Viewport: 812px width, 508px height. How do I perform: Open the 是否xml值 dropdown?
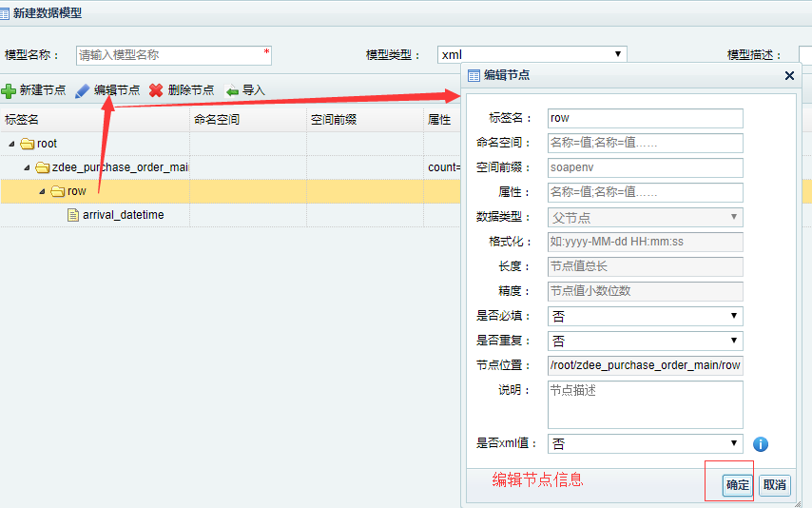pyautogui.click(x=645, y=443)
